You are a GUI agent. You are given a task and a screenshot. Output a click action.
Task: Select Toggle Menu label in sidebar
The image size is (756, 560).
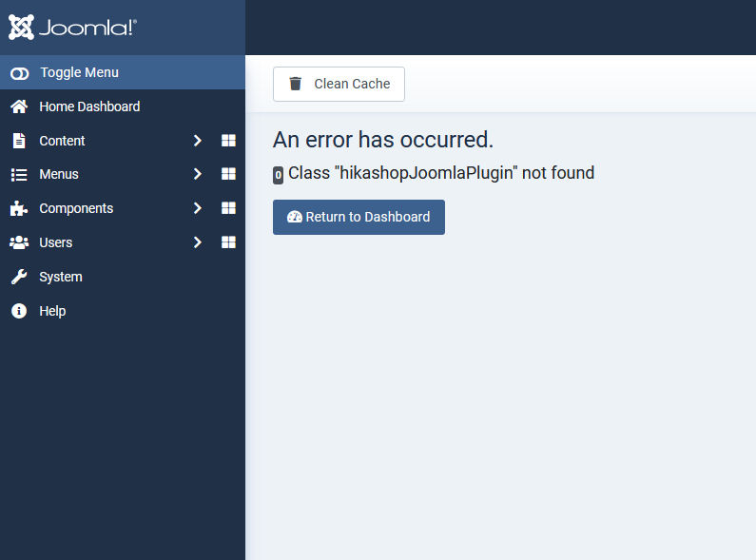click(x=79, y=72)
